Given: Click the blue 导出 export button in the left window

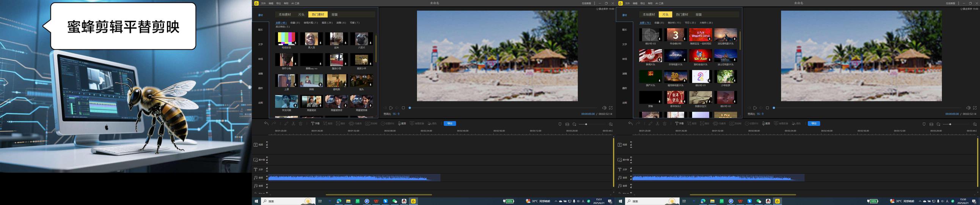Looking at the screenshot, I should (450, 123).
